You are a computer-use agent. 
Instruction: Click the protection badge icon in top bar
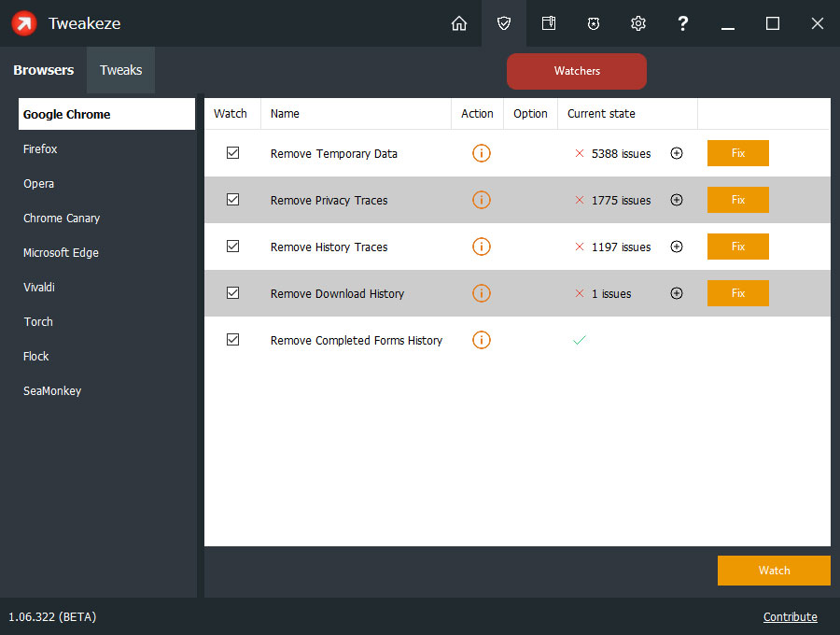click(594, 23)
